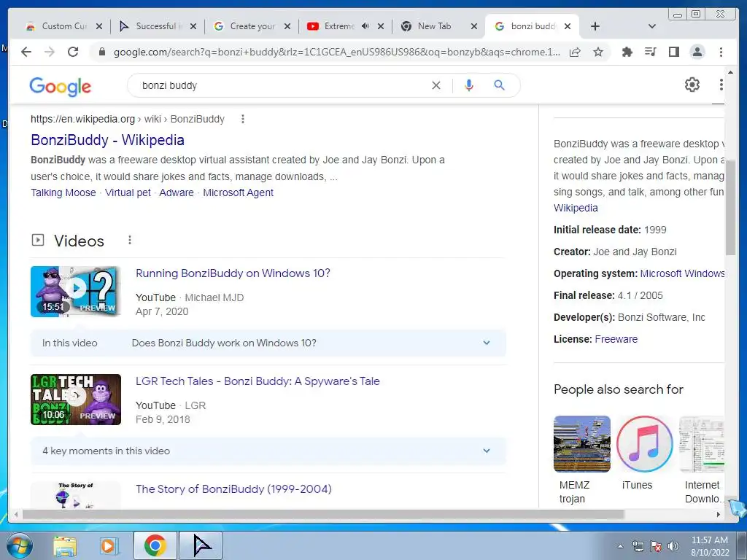Open the tab search dropdown arrow
The image size is (747, 560).
click(x=652, y=27)
